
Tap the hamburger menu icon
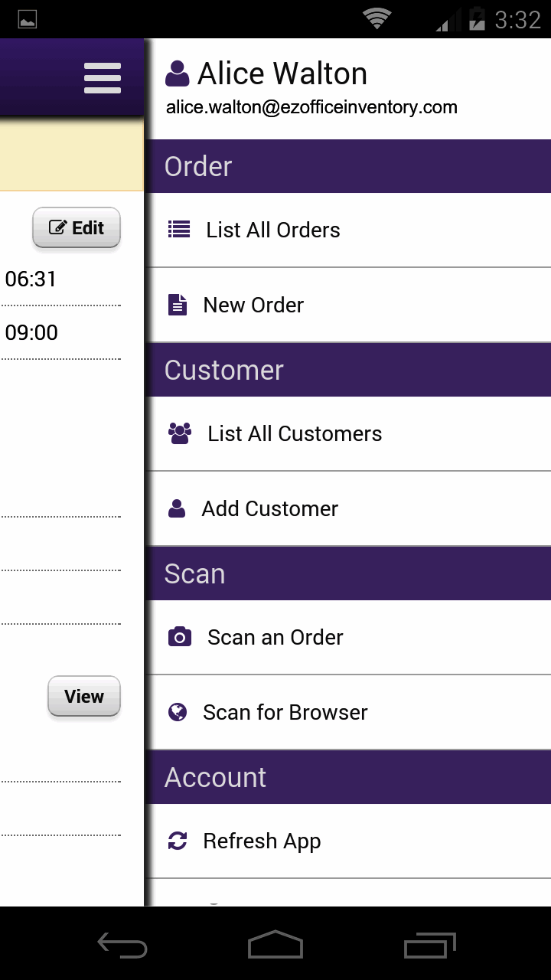103,78
